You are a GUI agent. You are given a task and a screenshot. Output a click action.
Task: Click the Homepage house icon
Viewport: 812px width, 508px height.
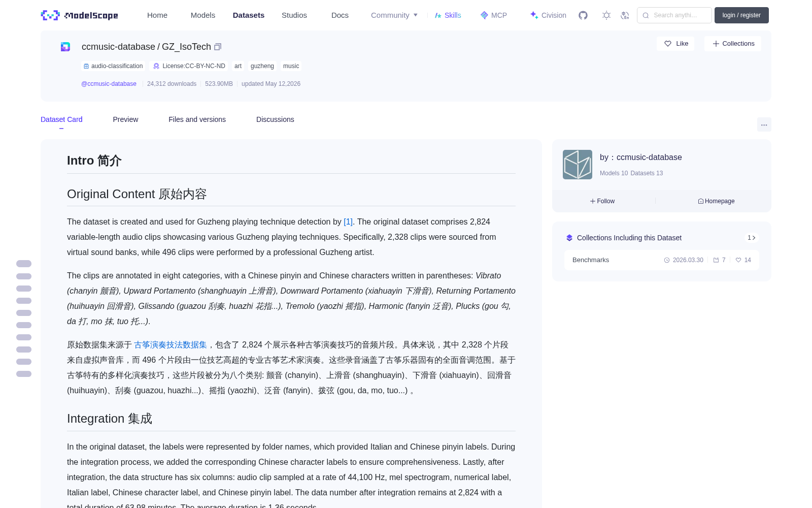701,201
